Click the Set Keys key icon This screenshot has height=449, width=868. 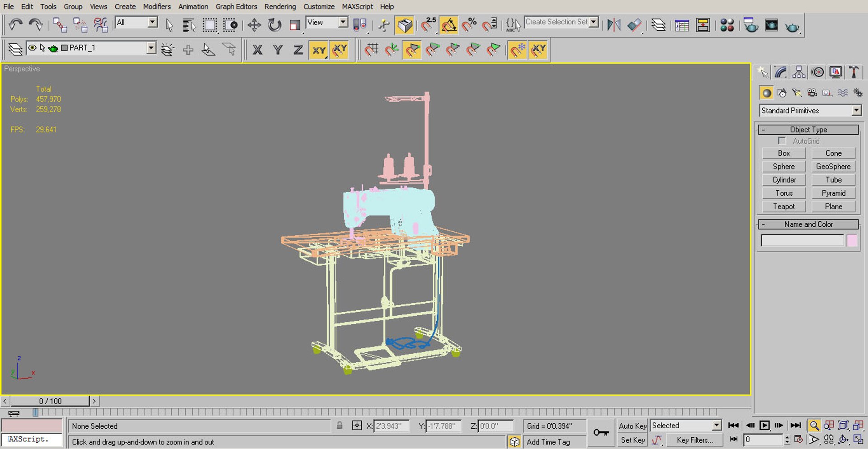tap(601, 432)
